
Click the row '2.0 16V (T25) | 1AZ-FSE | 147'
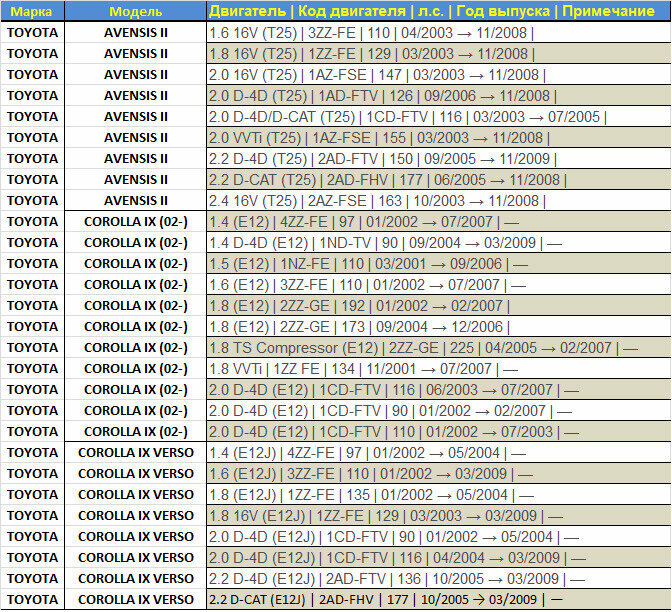point(439,75)
